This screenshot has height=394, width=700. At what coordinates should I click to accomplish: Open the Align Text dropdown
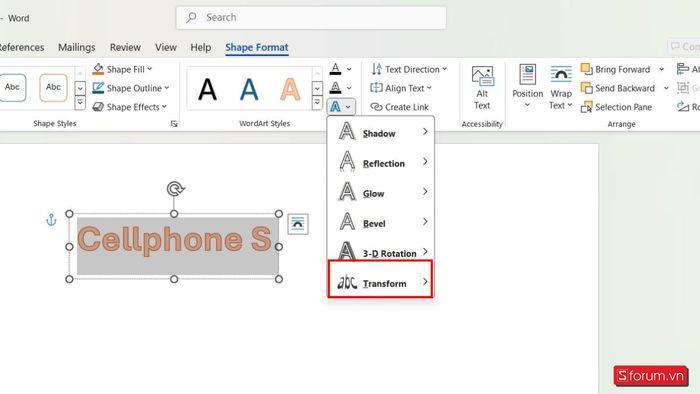(x=401, y=88)
